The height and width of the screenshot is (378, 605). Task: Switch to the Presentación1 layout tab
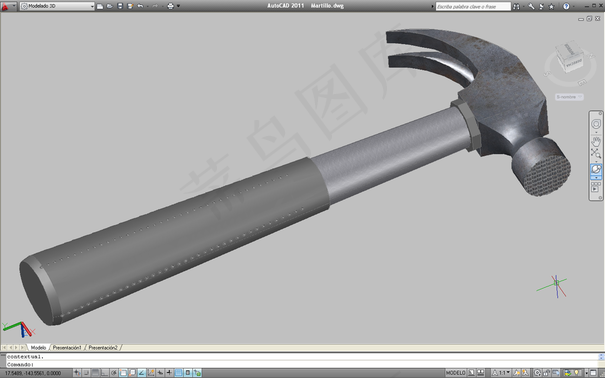(67, 348)
